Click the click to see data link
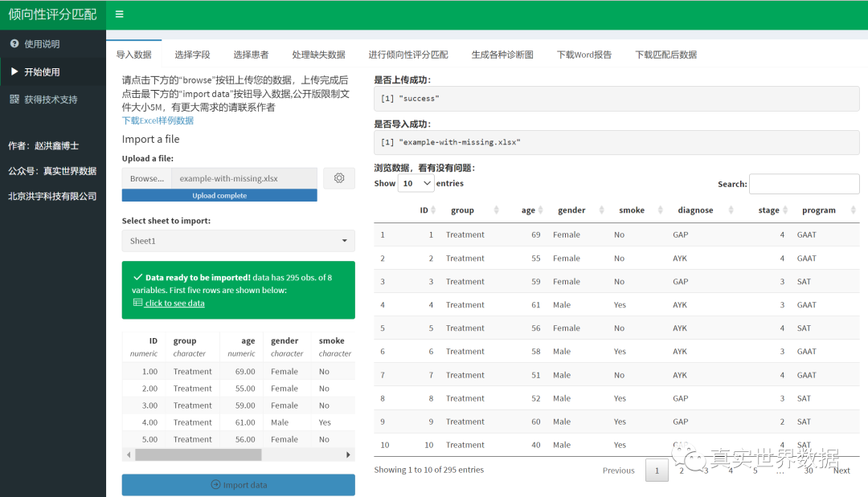Viewport: 868px width, 497px height. tap(175, 303)
